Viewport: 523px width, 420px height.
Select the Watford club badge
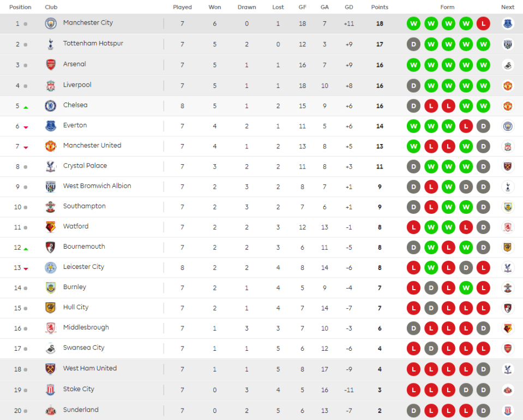point(51,227)
